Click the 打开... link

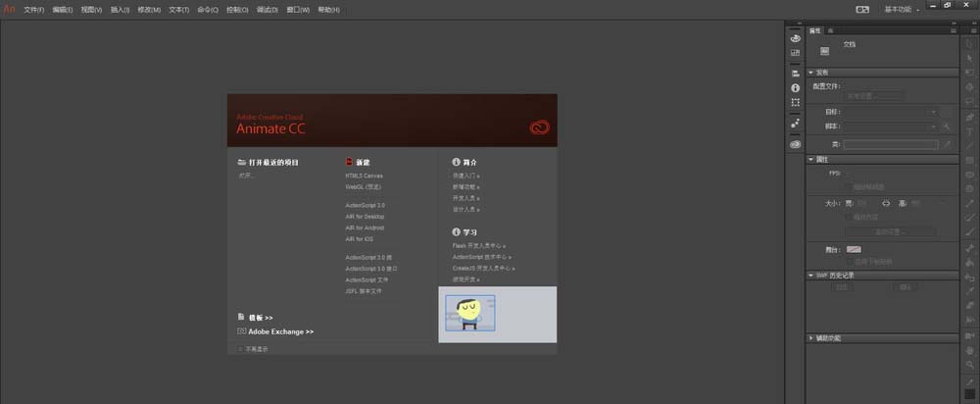pos(247,176)
